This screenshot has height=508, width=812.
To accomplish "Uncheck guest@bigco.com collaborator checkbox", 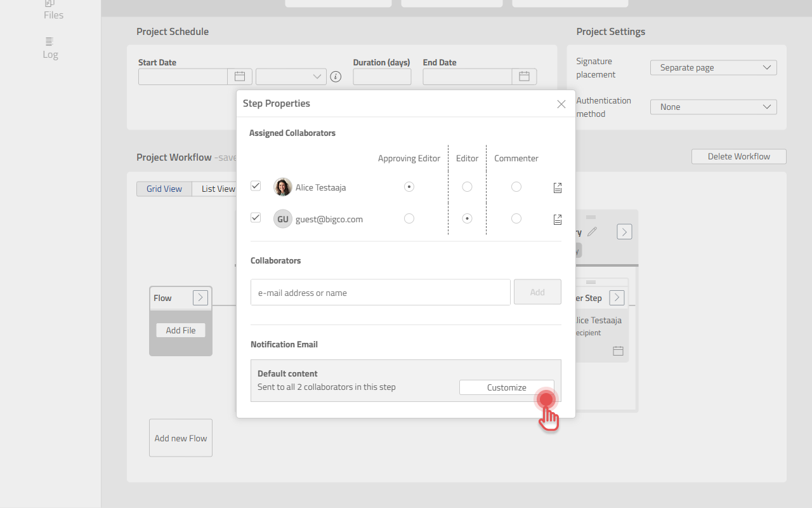I will click(256, 218).
